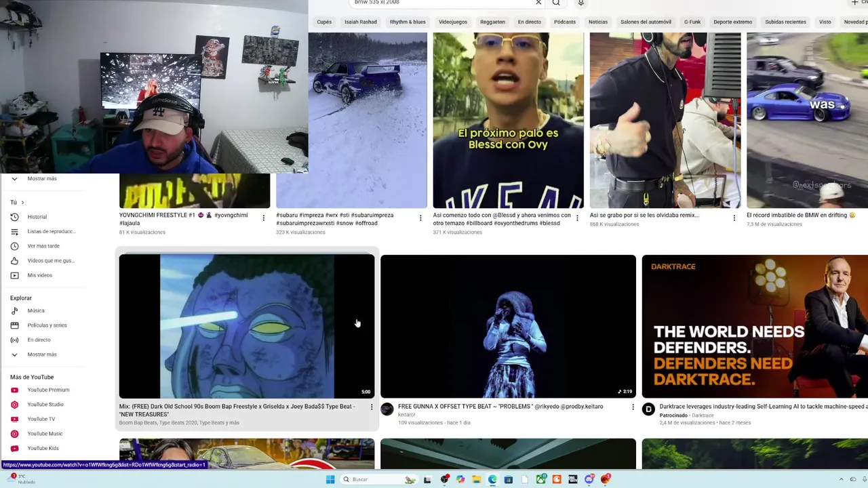Play the 'El próximo palo es Blessd' short

(x=508, y=120)
